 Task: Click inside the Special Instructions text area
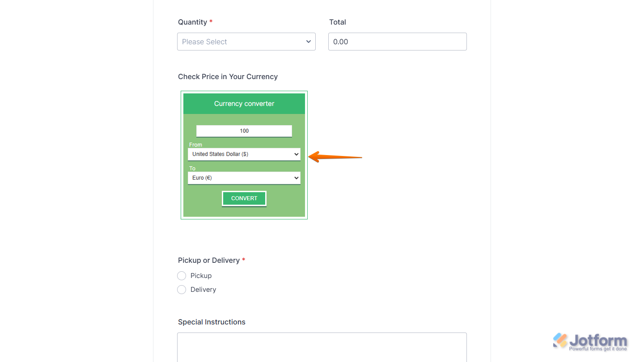click(x=322, y=349)
